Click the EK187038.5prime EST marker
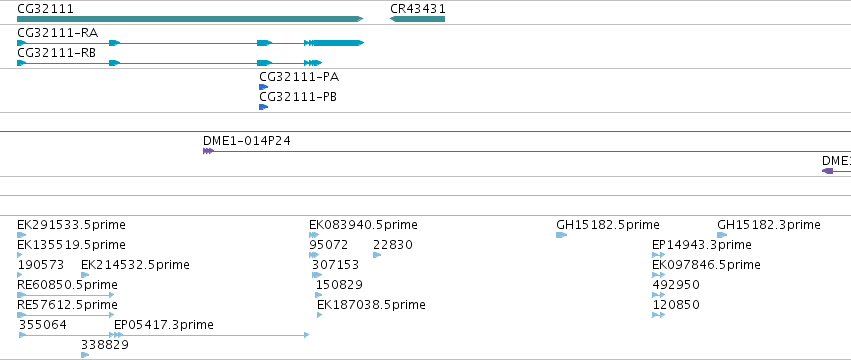851x360 pixels. coord(320,315)
